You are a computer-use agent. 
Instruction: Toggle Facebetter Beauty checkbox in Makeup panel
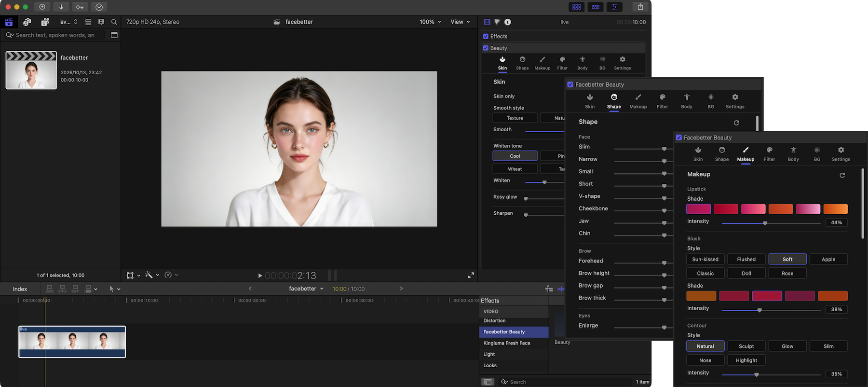point(679,138)
